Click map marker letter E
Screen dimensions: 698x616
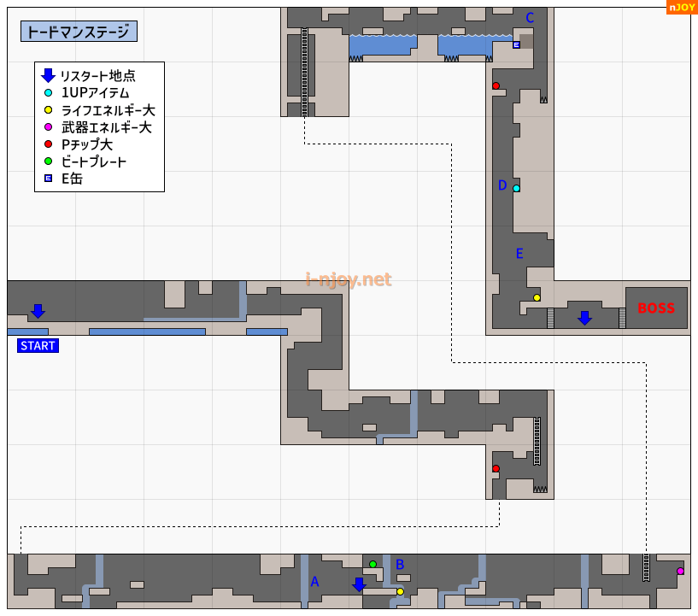coord(519,254)
